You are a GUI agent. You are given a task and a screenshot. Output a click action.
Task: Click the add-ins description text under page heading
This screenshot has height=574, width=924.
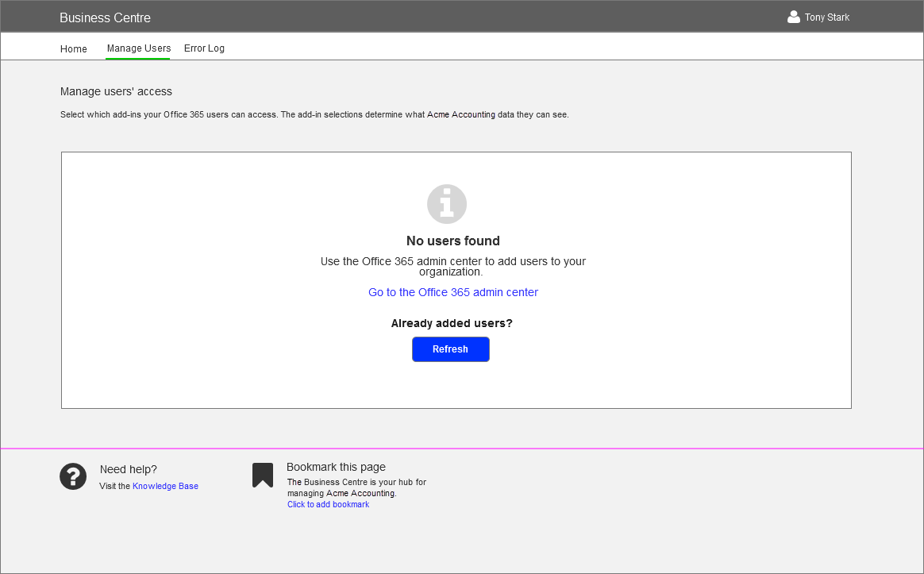tap(314, 114)
